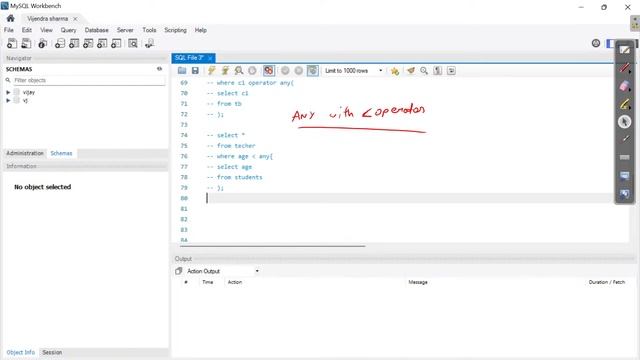Screen dimensions: 640x360
Task: Switch to the Object Info tab
Action: pyautogui.click(x=20, y=352)
